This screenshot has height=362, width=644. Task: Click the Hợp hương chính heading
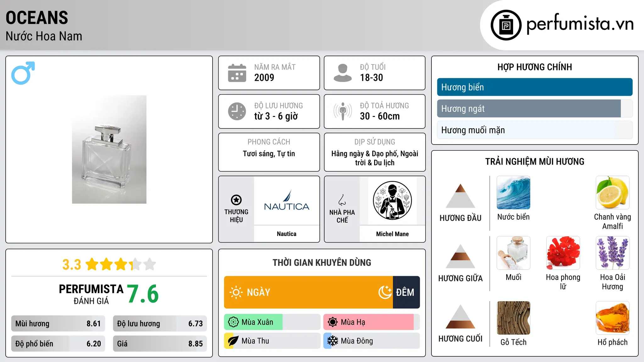click(x=535, y=67)
